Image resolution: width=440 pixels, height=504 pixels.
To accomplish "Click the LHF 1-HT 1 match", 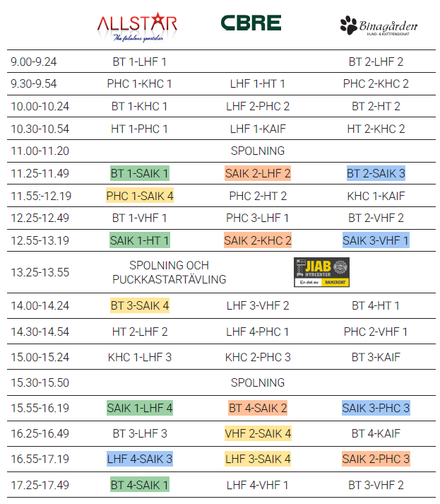I will (x=258, y=84).
